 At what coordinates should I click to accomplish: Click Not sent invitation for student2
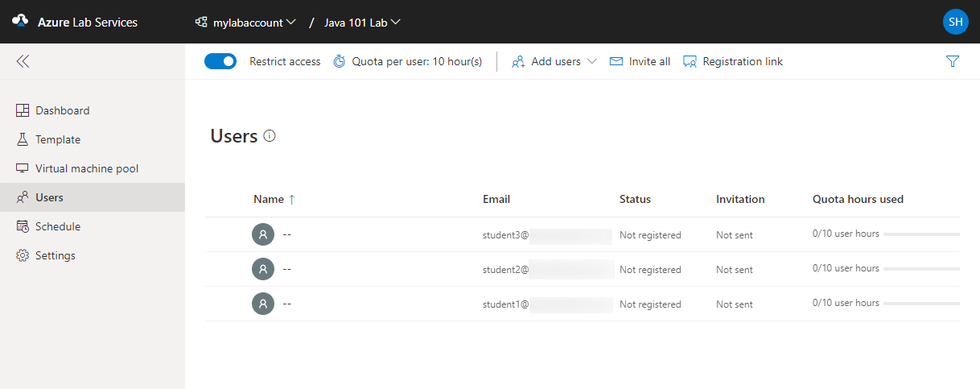pyautogui.click(x=735, y=270)
